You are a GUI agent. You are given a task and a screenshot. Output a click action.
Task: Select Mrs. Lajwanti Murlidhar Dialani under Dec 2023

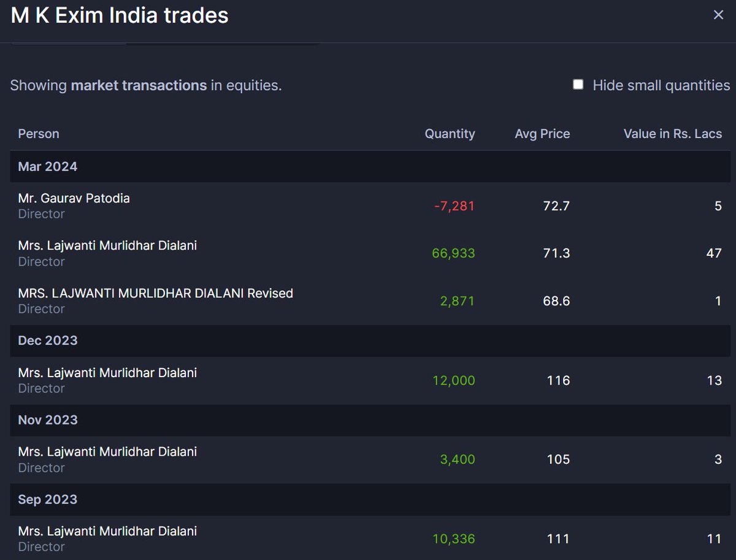[107, 372]
